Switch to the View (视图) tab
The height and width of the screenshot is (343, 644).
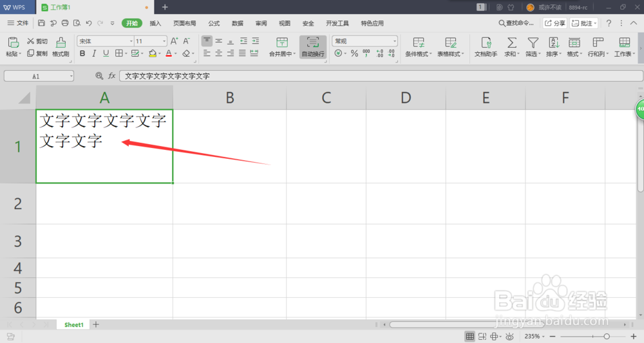(284, 23)
